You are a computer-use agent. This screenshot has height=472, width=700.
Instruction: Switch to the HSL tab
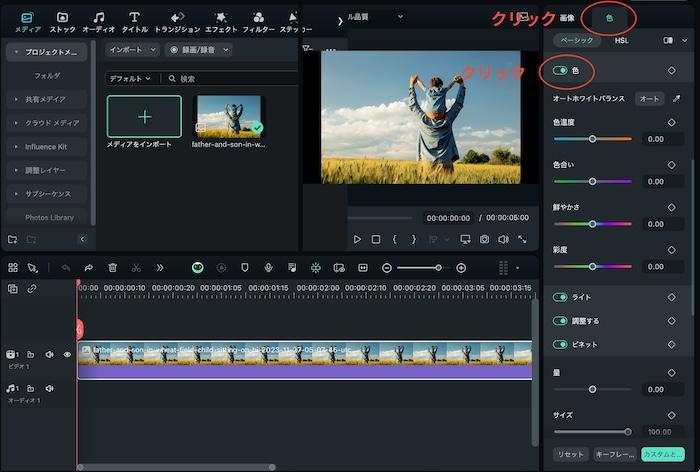621,40
